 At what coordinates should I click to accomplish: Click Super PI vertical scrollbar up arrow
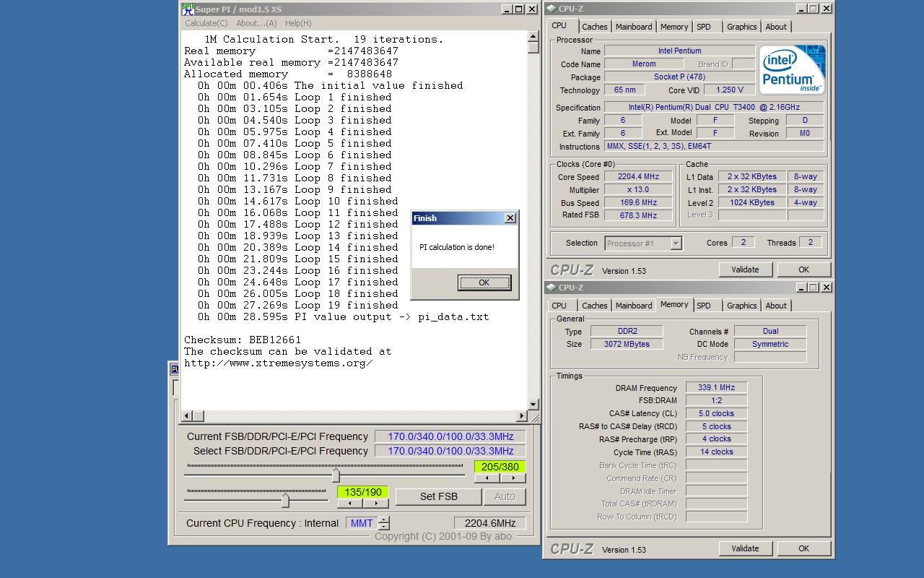(x=533, y=36)
